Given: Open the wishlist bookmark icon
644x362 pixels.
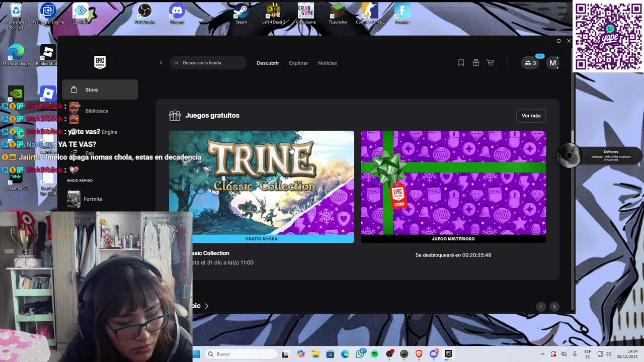Looking at the screenshot, I should (x=461, y=63).
